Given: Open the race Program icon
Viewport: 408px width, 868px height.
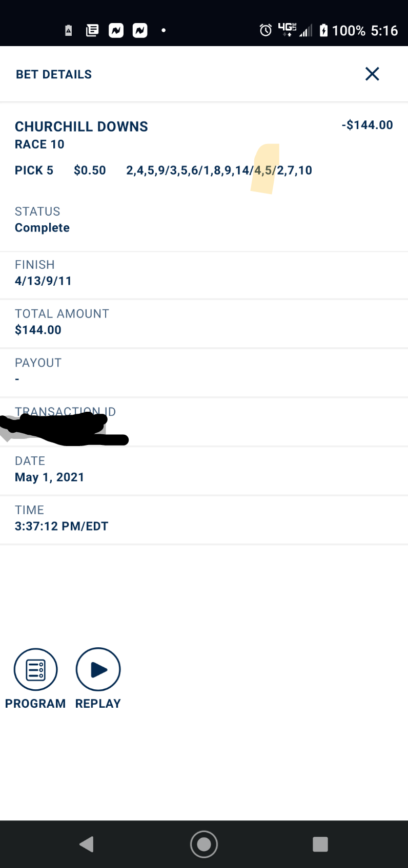Looking at the screenshot, I should (36, 670).
